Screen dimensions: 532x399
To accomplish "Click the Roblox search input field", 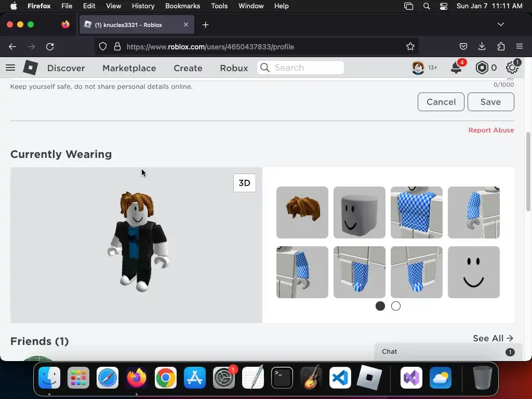I will pyautogui.click(x=300, y=68).
